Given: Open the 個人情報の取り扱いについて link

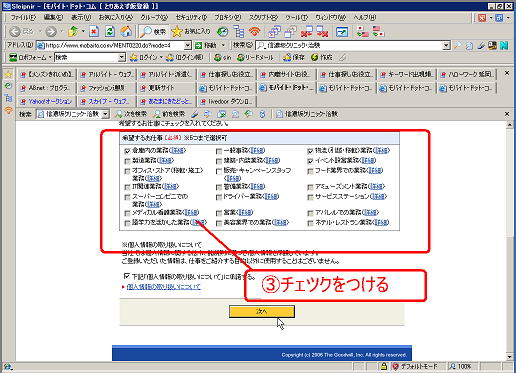Looking at the screenshot, I should (x=164, y=286).
